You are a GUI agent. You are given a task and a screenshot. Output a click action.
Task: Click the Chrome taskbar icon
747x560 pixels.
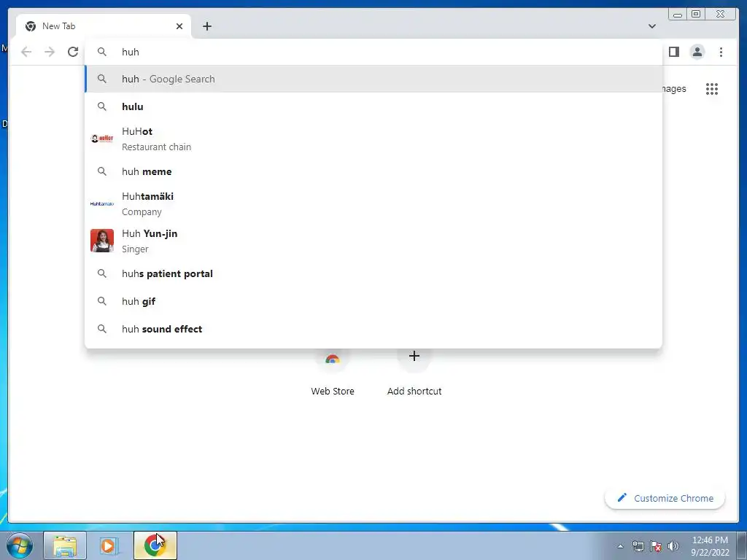155,545
